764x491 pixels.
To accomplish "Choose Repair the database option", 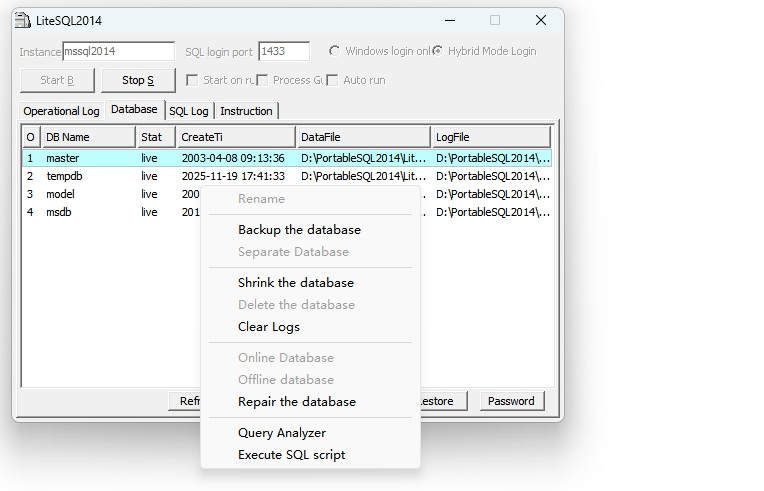I will tap(296, 402).
